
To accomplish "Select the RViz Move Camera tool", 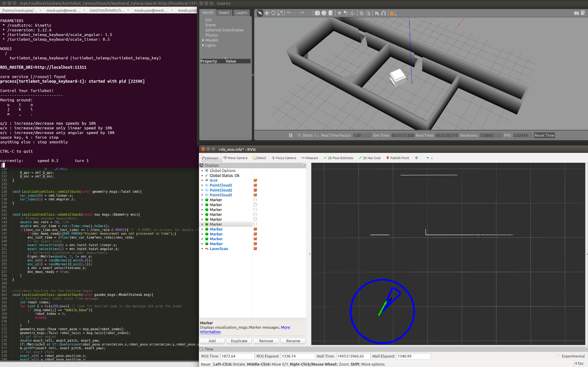I will point(236,158).
